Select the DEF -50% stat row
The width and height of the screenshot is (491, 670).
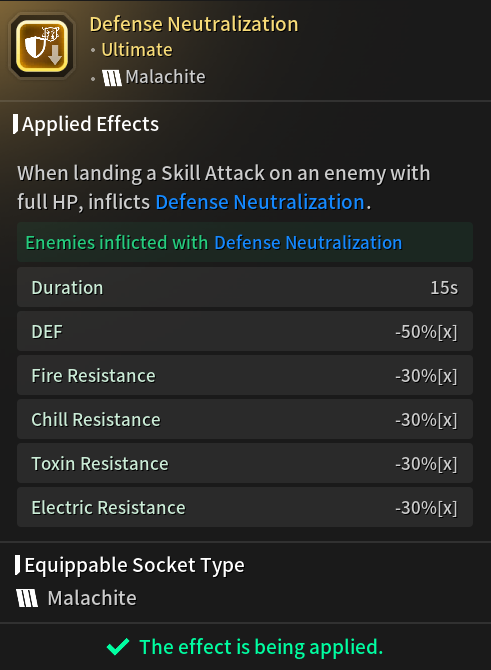coord(245,331)
